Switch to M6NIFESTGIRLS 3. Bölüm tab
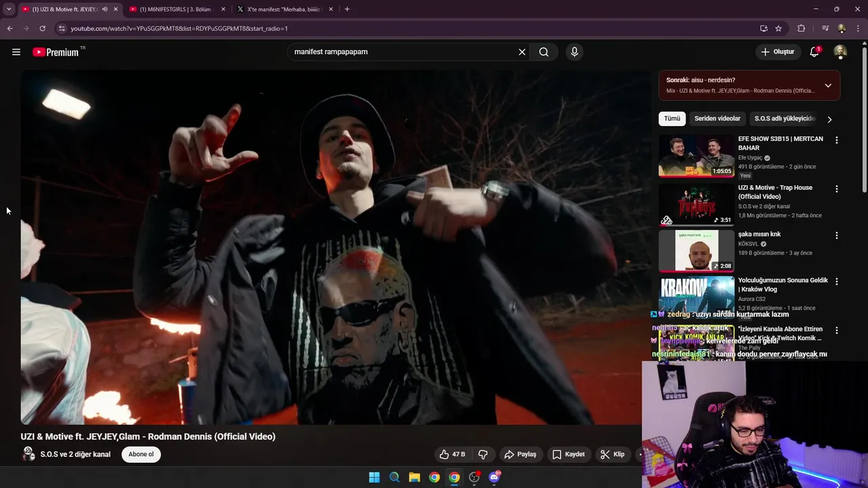This screenshot has width=868, height=488. [176, 9]
